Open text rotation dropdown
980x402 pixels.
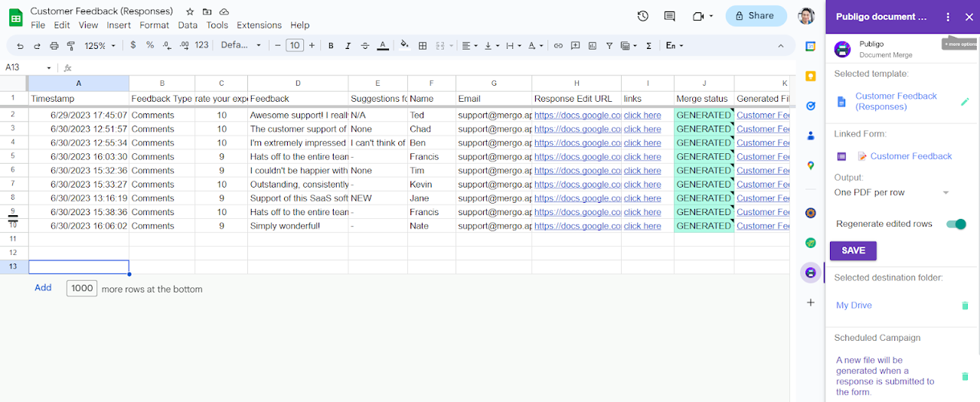(x=537, y=46)
